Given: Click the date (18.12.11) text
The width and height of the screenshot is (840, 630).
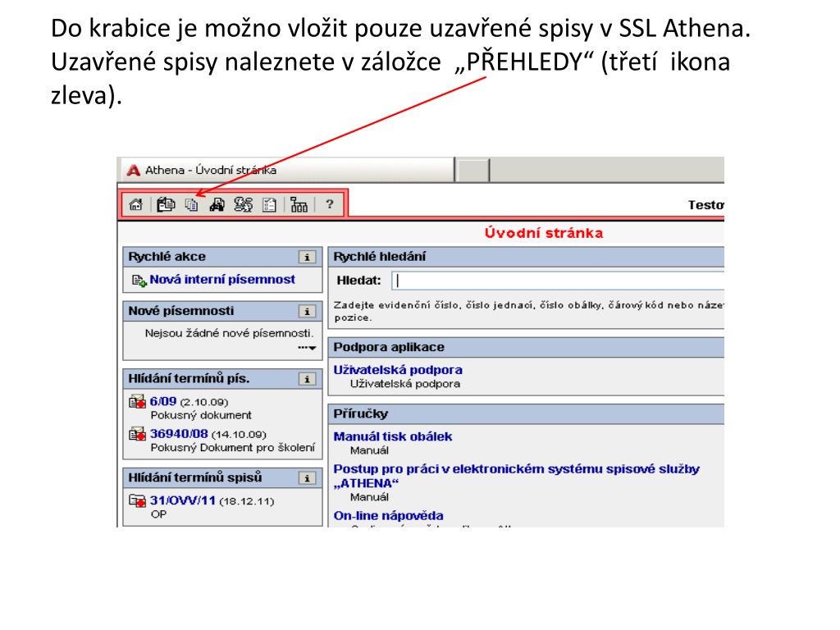Looking at the screenshot, I should pos(246,501).
